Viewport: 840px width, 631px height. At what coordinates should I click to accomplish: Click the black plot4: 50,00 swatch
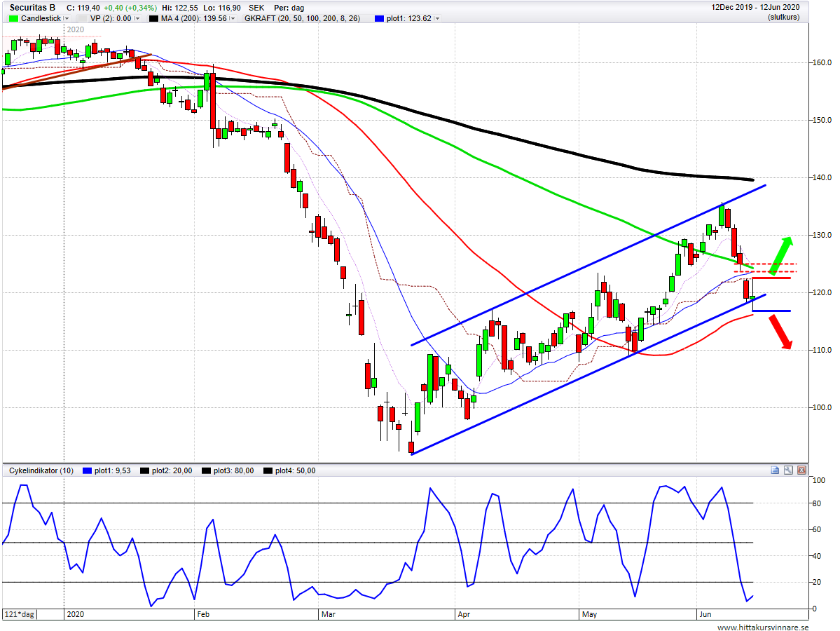click(268, 470)
